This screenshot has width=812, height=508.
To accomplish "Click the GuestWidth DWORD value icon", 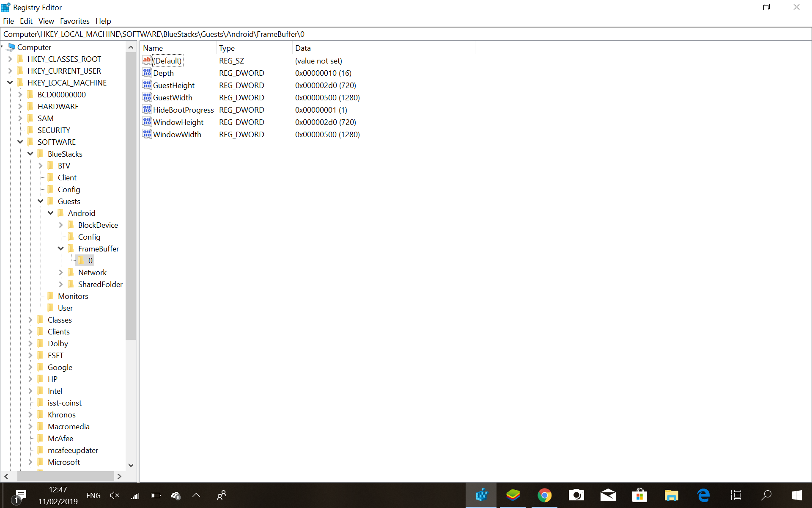I will [x=147, y=97].
